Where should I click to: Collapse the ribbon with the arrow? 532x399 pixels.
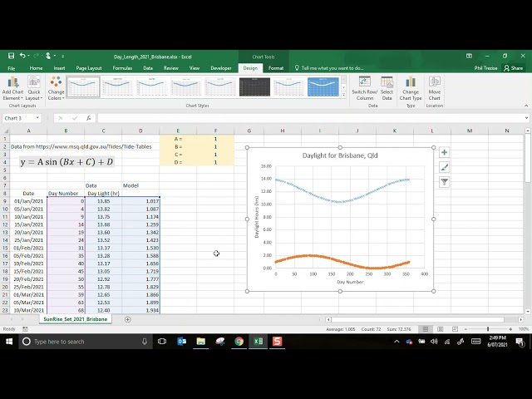pyautogui.click(x=526, y=106)
